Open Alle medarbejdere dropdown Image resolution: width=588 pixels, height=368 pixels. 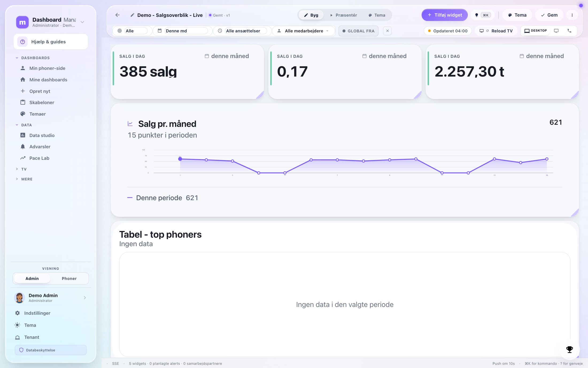tap(304, 31)
